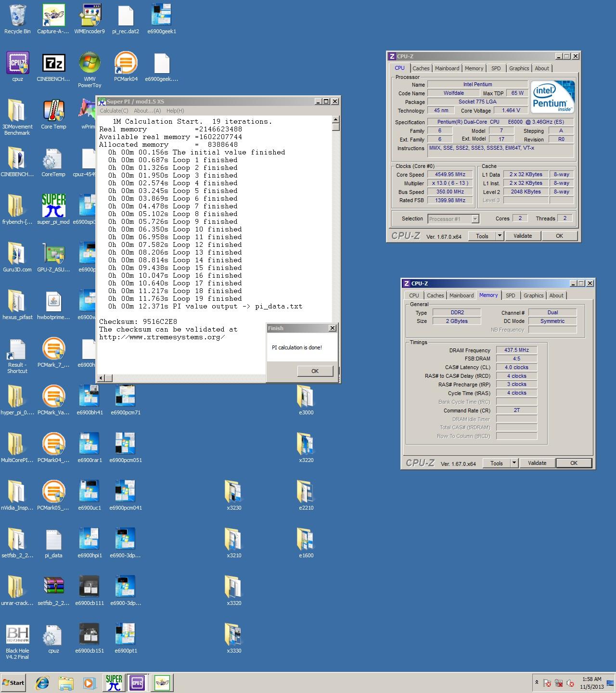Launch the PCMark04 shortcut icon
Image resolution: width=616 pixels, height=693 pixels.
coord(126,67)
